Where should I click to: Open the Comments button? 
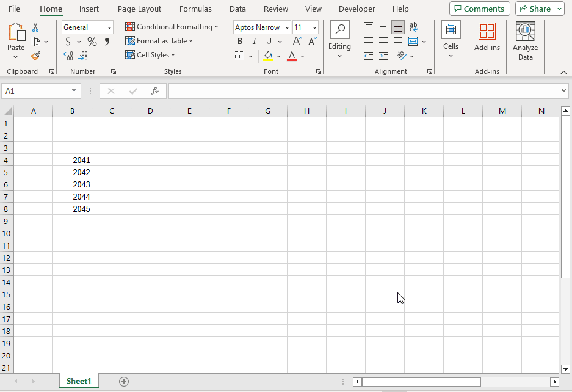coord(479,9)
